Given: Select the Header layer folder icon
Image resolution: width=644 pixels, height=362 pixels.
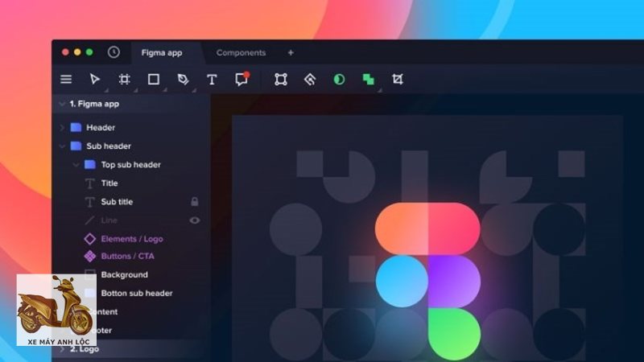Looking at the screenshot, I should click(x=76, y=127).
